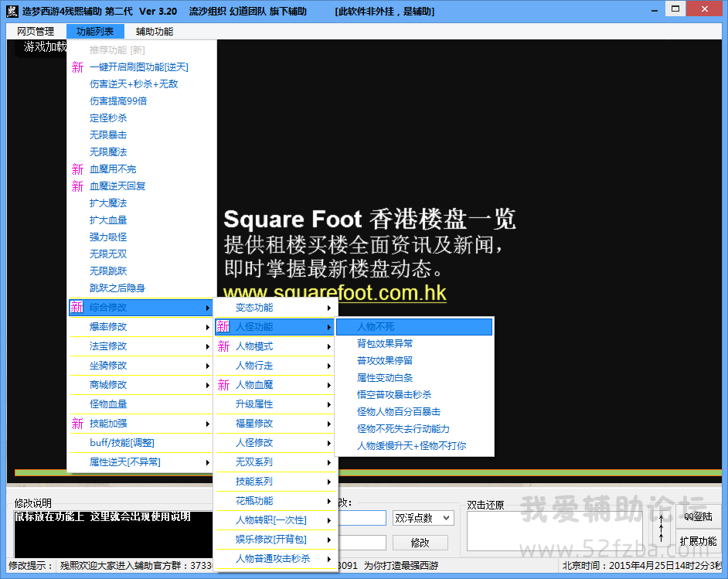The width and height of the screenshot is (728, 579).
Task: Open the 人物转职[一次性] submenu
Action: pos(275,520)
